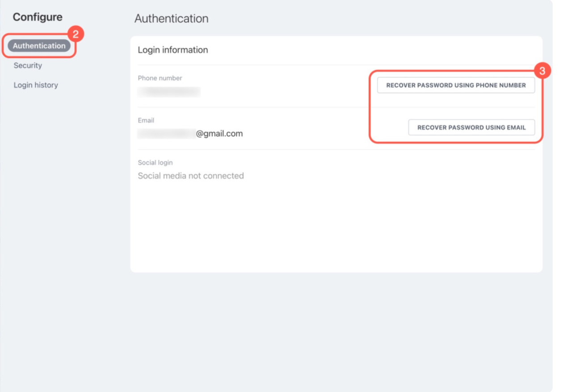Screen dimensions: 572x392
Task: Switch to the Security section
Action: coord(28,66)
